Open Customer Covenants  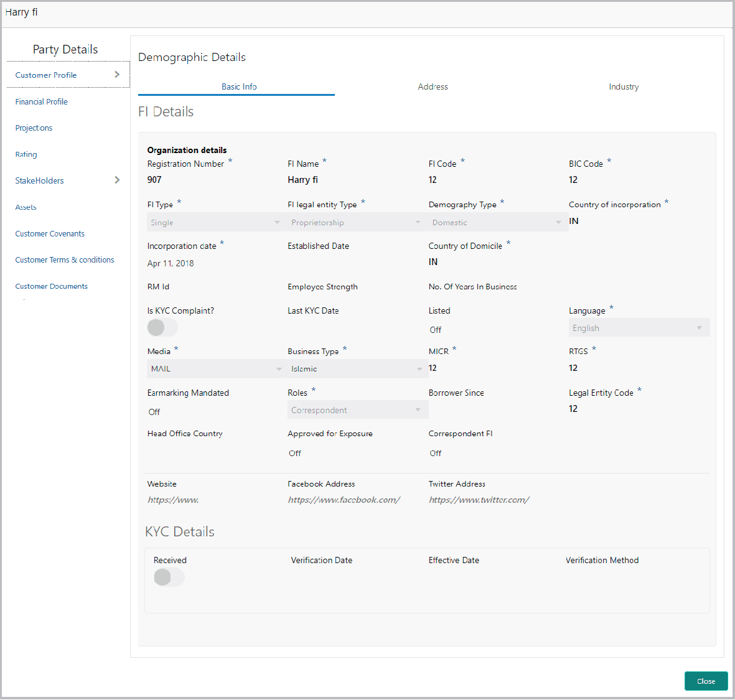50,233
